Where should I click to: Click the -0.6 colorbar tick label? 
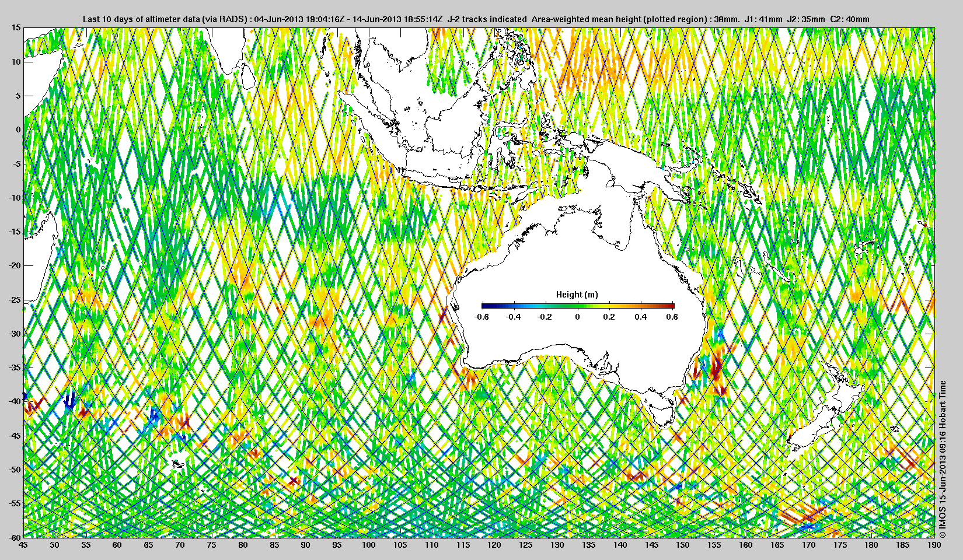click(481, 317)
